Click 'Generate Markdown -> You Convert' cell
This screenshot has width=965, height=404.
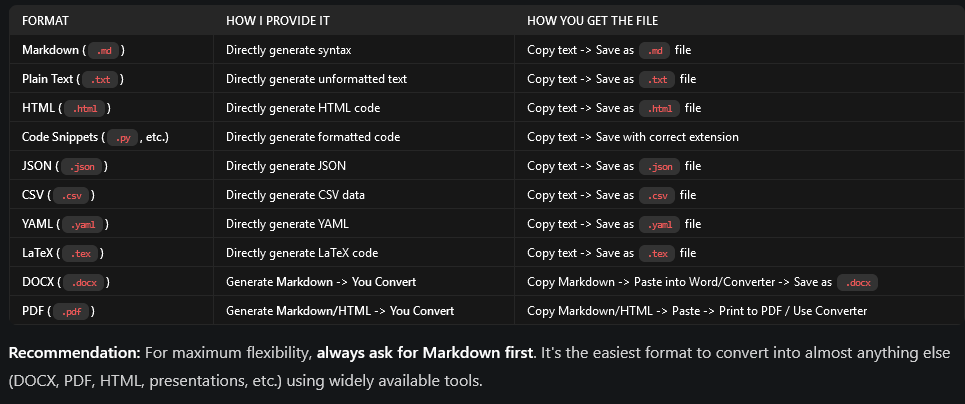pos(321,282)
